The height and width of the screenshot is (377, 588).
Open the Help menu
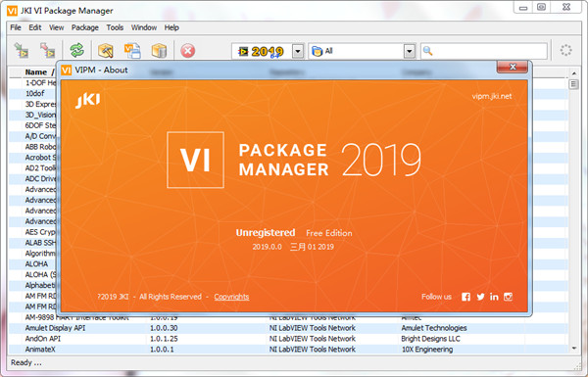pyautogui.click(x=171, y=27)
